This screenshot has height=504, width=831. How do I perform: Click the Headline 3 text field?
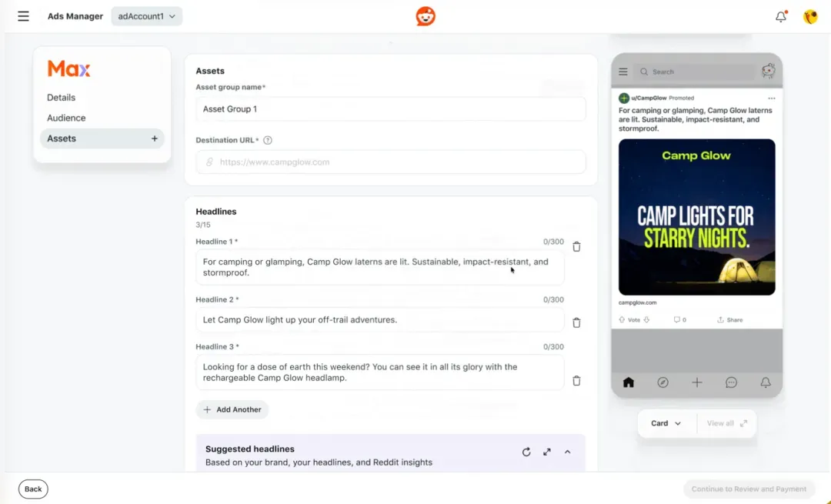coord(380,372)
